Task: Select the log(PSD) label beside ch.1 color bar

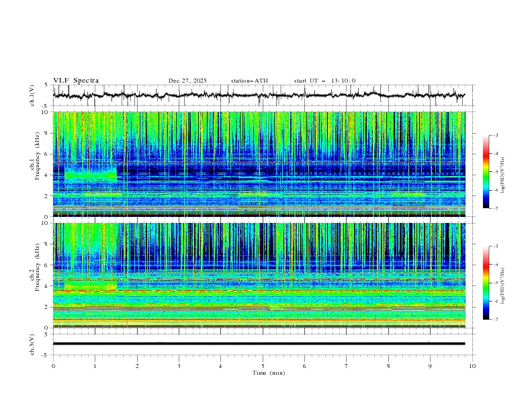Action: [503, 175]
